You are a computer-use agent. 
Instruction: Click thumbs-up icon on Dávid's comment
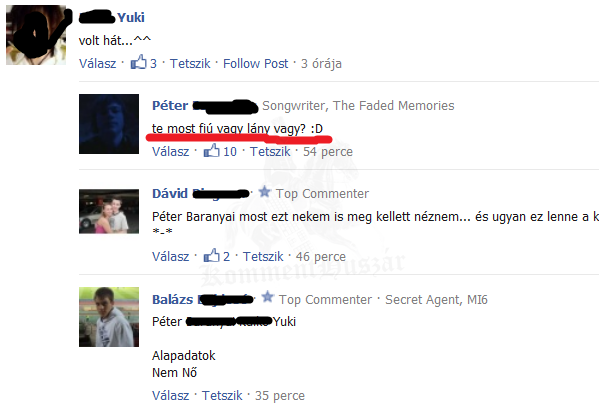(211, 255)
